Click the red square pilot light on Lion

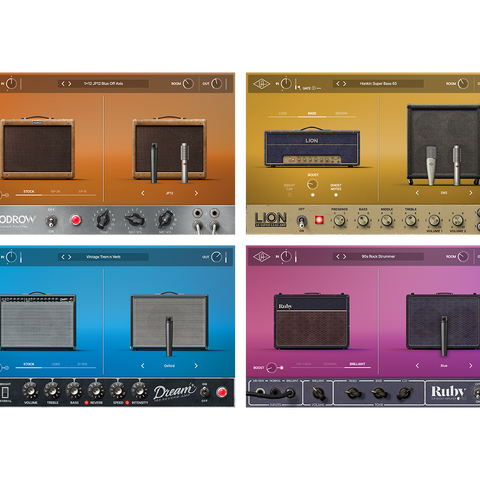point(319,220)
